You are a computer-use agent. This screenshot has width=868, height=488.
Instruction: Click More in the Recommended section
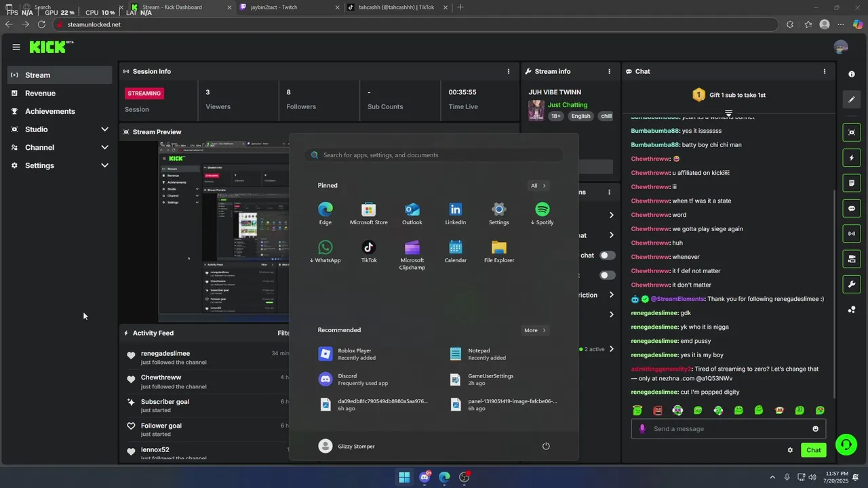(x=535, y=330)
